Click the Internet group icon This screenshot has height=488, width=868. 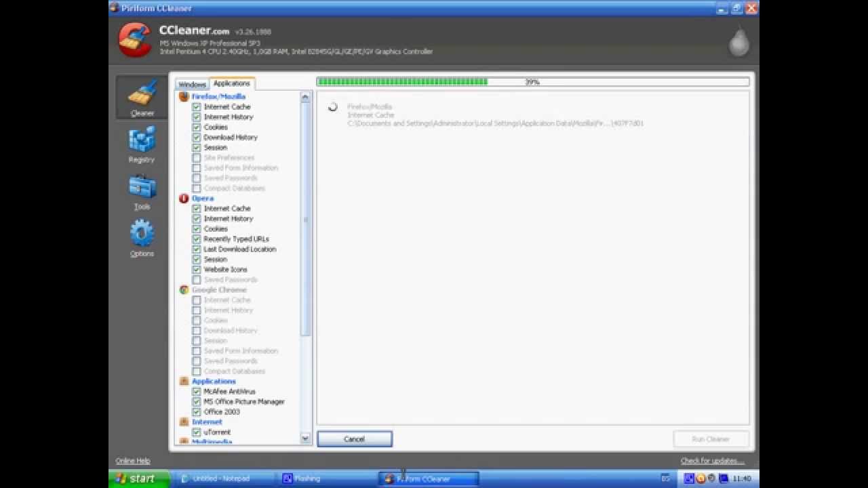tap(184, 422)
